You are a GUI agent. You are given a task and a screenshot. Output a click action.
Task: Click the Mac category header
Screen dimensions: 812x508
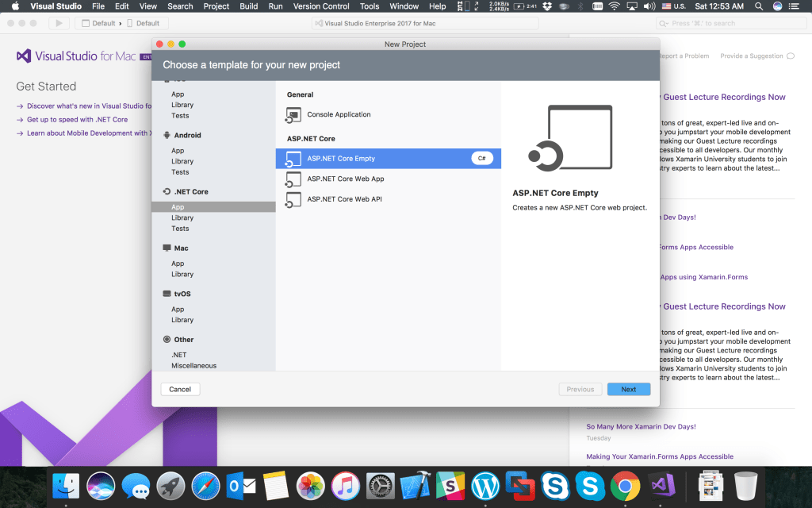coord(175,248)
